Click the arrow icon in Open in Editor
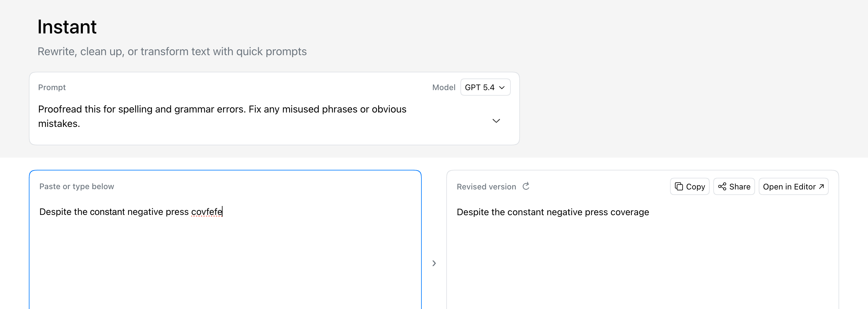The height and width of the screenshot is (309, 868). coord(821,186)
